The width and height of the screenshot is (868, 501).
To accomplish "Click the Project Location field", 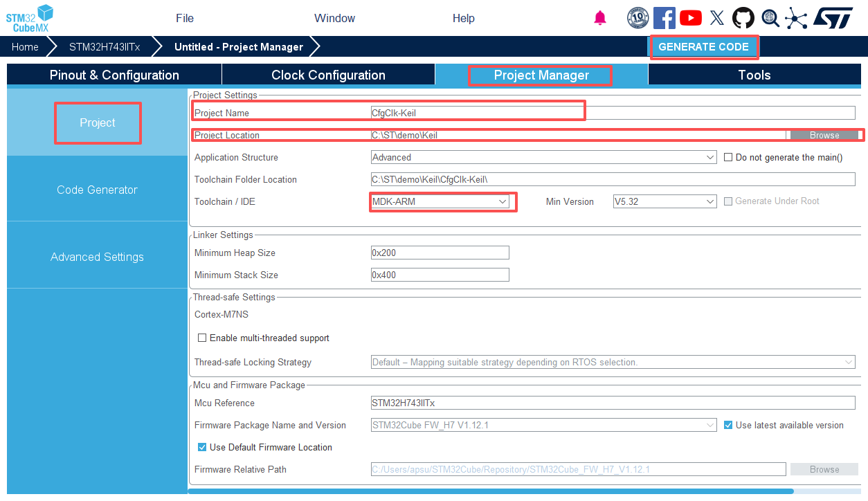I will click(x=579, y=135).
